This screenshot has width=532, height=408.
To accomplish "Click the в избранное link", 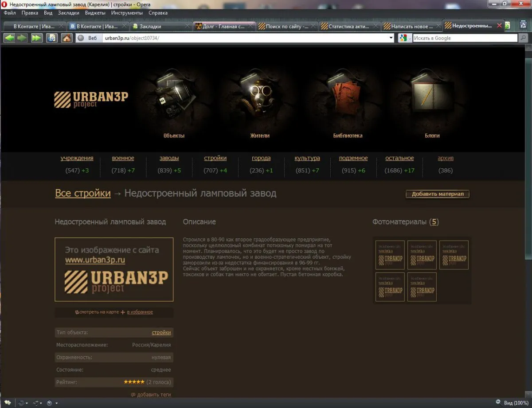I will 140,312.
